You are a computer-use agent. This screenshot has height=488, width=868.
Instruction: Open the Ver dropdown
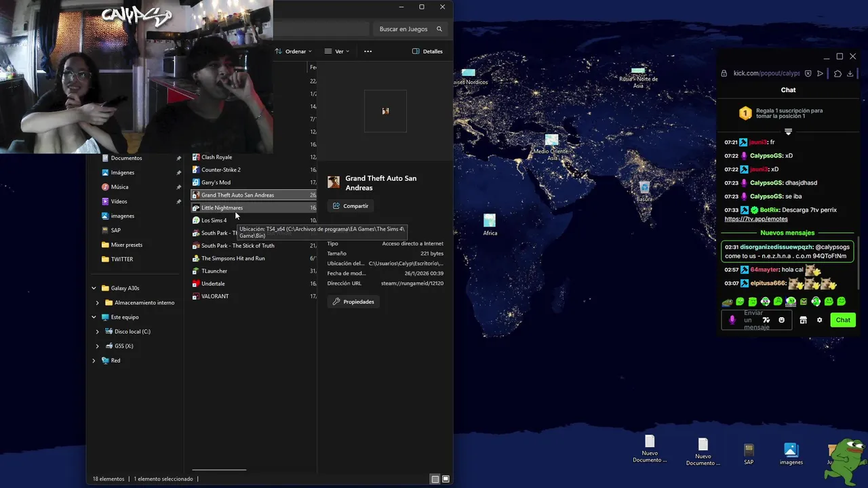[336, 52]
